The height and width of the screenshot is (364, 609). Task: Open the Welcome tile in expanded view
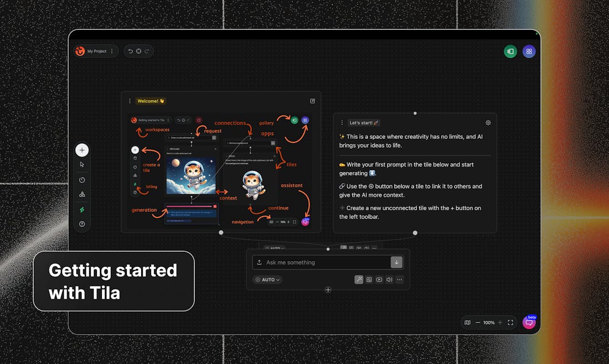coord(312,101)
